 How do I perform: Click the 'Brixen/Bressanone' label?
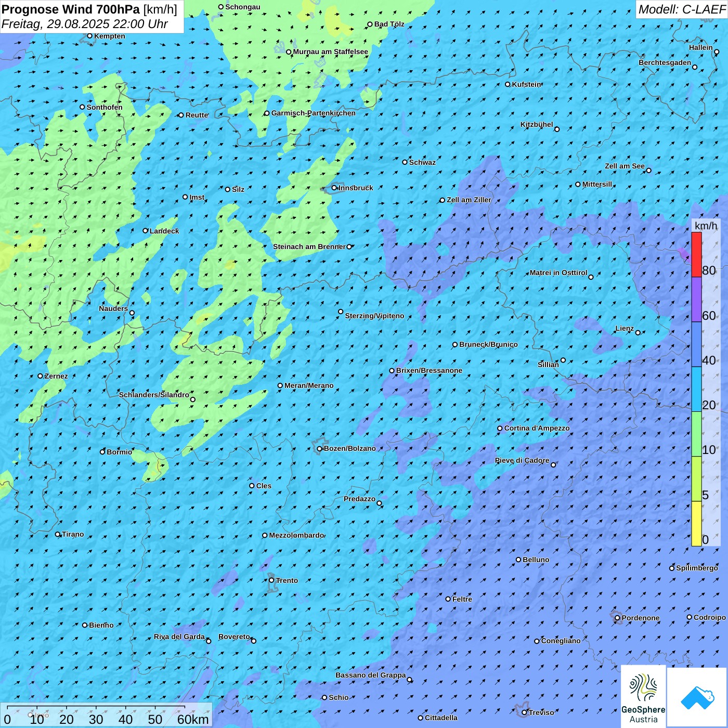click(429, 370)
